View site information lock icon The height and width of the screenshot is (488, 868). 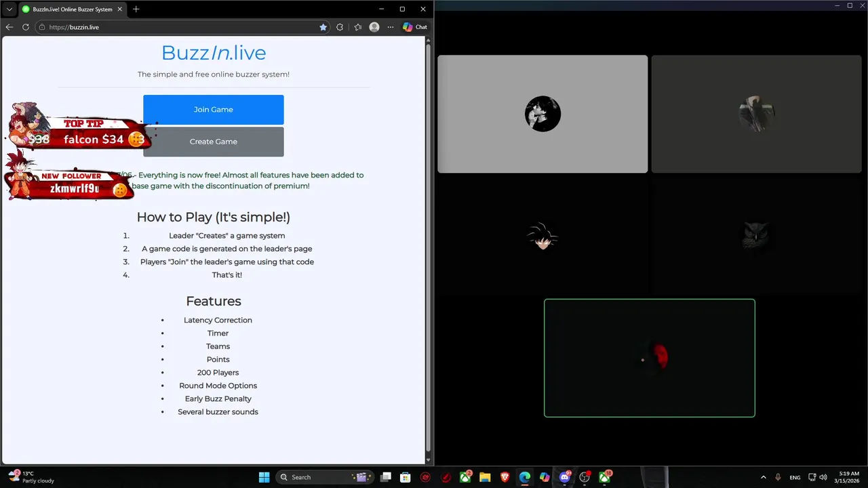click(42, 27)
